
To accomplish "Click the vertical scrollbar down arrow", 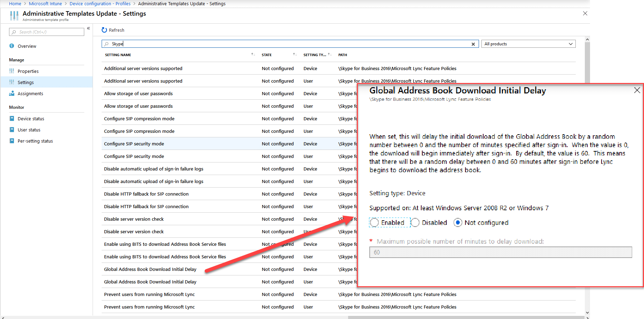I will coord(587,313).
